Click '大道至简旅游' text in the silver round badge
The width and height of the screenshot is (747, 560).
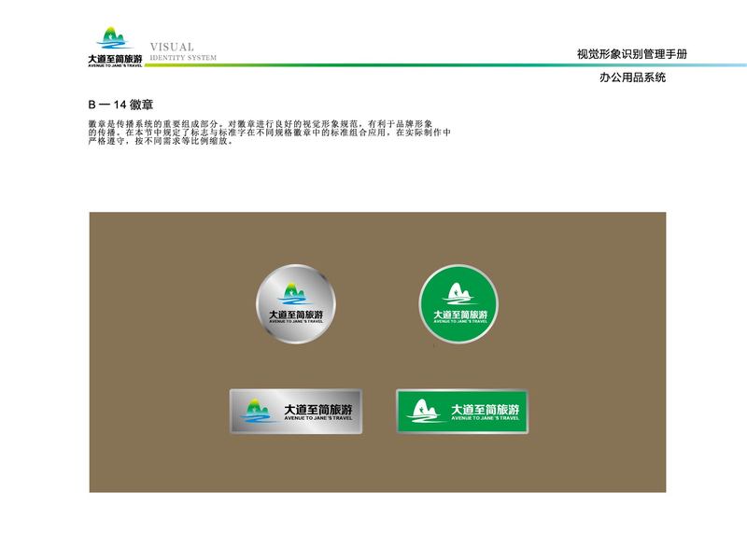click(296, 315)
